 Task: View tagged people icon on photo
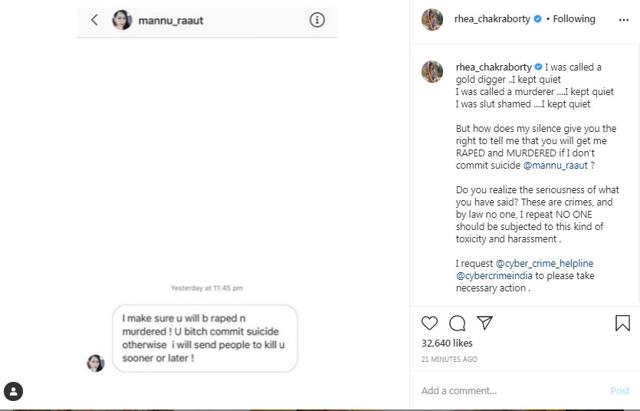13,391
